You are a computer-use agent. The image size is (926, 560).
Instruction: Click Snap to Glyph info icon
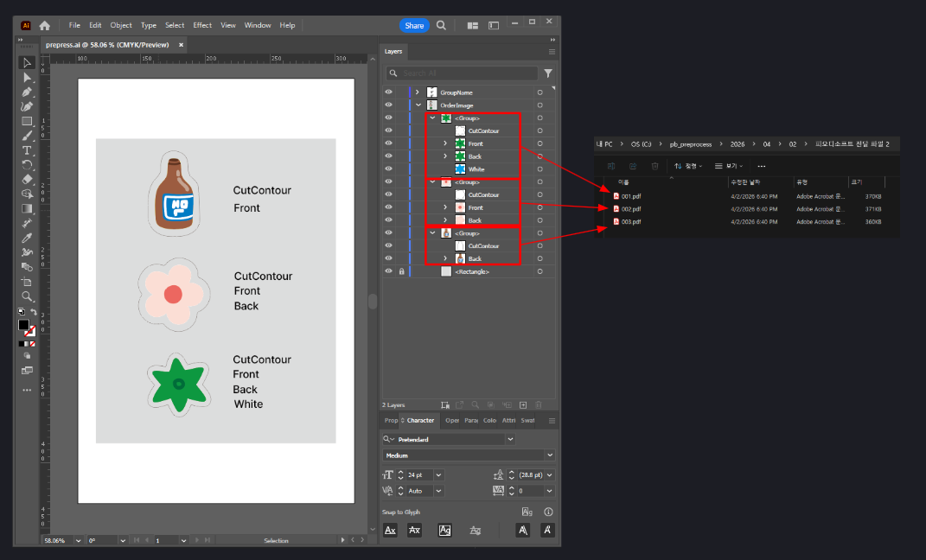pyautogui.click(x=548, y=512)
